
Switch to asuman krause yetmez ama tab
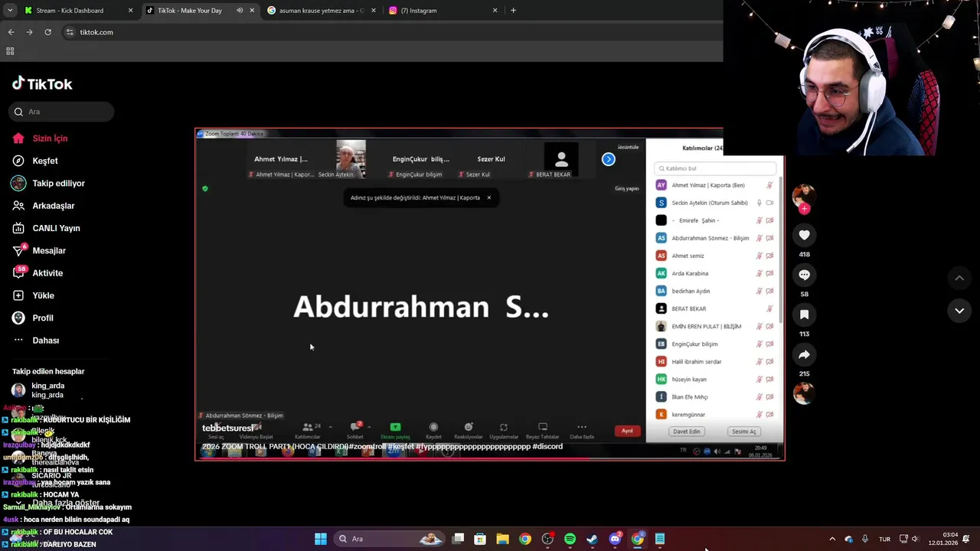(322, 11)
